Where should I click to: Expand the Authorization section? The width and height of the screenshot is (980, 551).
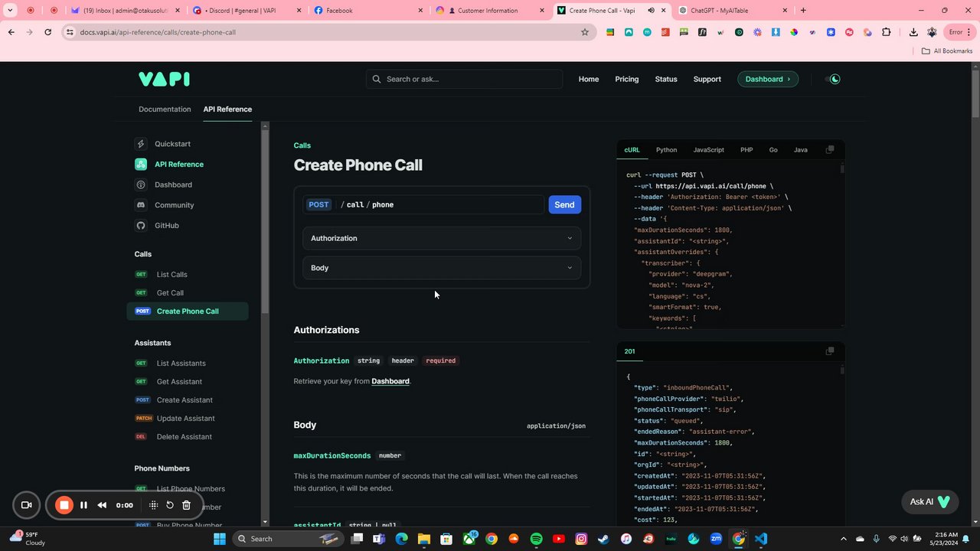pyautogui.click(x=442, y=238)
